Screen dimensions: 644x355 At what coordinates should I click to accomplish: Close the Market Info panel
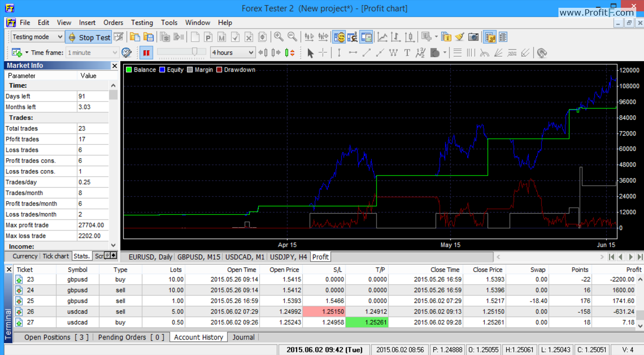tap(115, 65)
